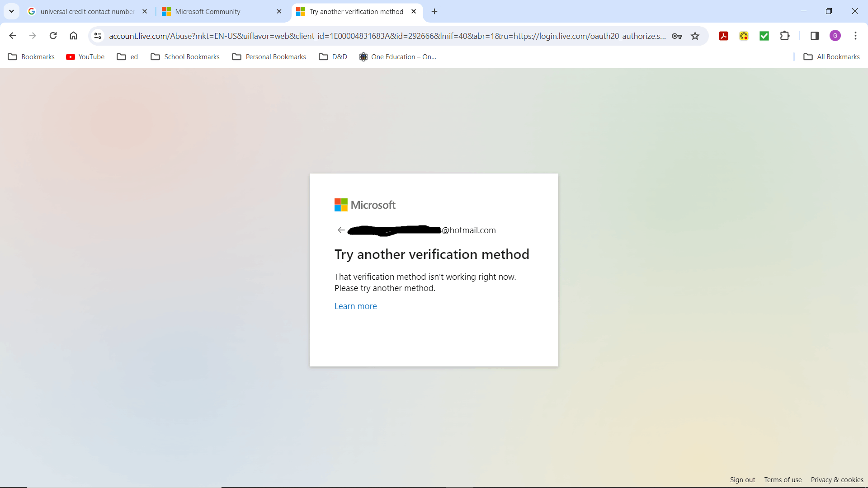Viewport: 868px width, 488px height.
Task: Open the D&D bookmarks folder
Action: coord(333,57)
